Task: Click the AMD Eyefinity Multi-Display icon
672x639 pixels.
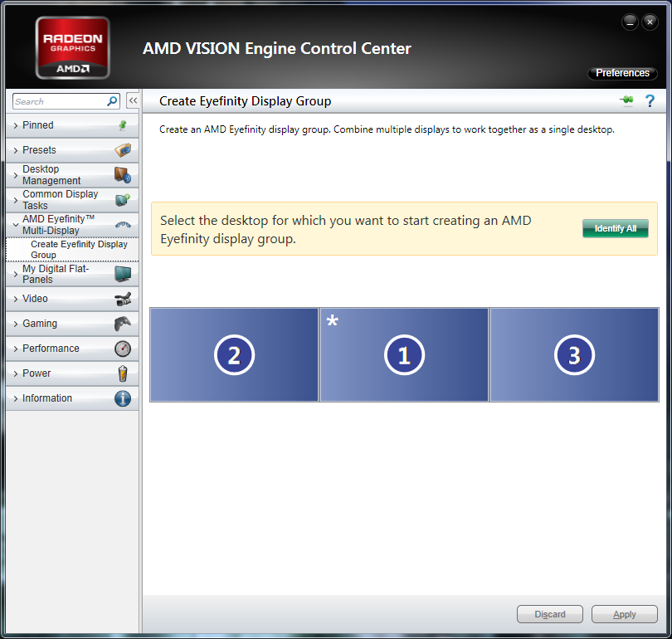Action: click(123, 225)
